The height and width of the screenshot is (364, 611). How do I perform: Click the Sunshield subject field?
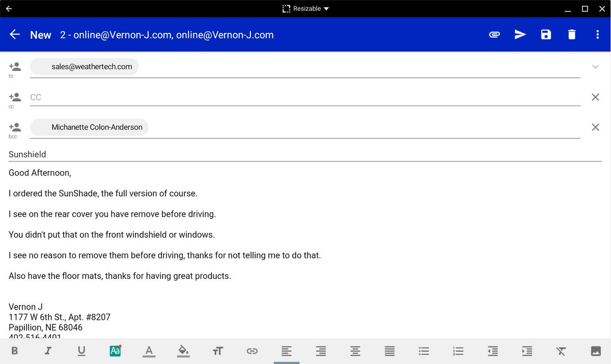[305, 154]
